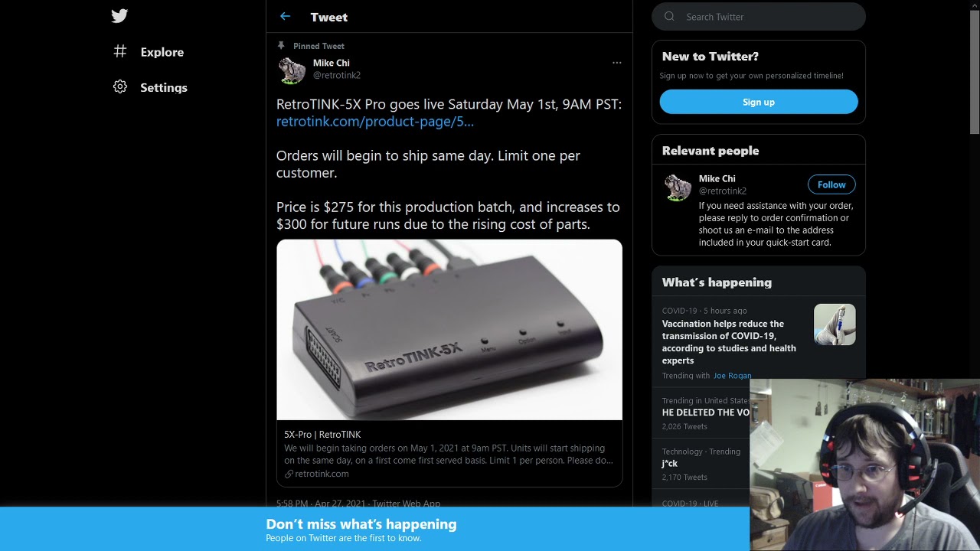This screenshot has width=980, height=551.
Task: Open Explore via the hashtag icon
Action: pos(120,52)
